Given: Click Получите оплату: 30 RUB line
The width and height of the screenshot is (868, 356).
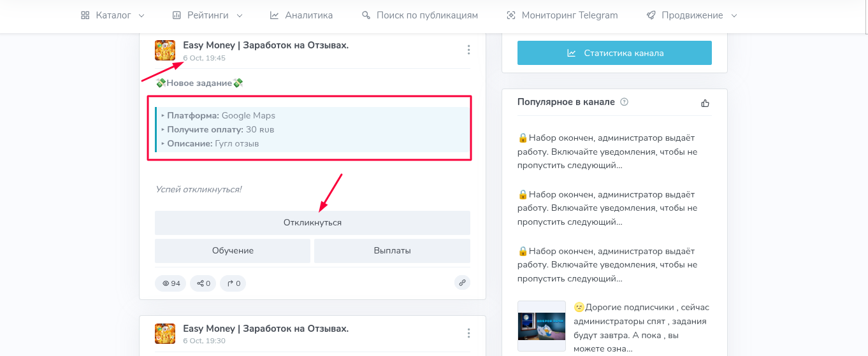Looking at the screenshot, I should pos(217,129).
